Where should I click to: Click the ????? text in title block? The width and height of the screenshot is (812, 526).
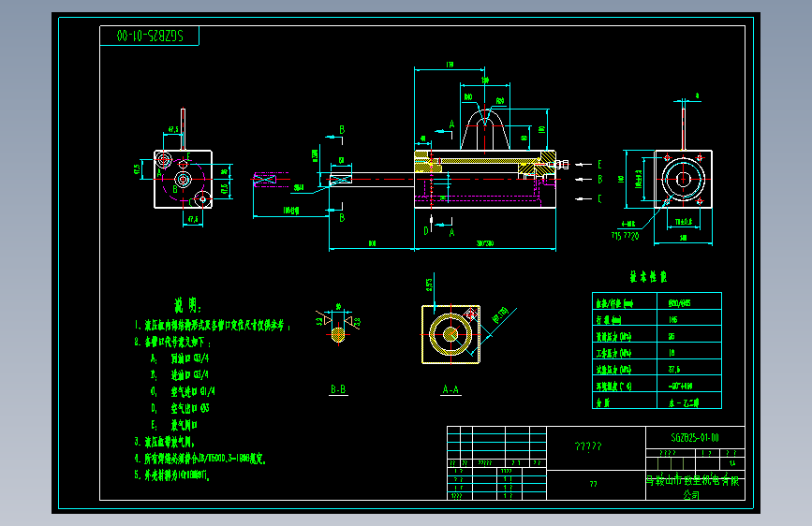pyautogui.click(x=588, y=446)
